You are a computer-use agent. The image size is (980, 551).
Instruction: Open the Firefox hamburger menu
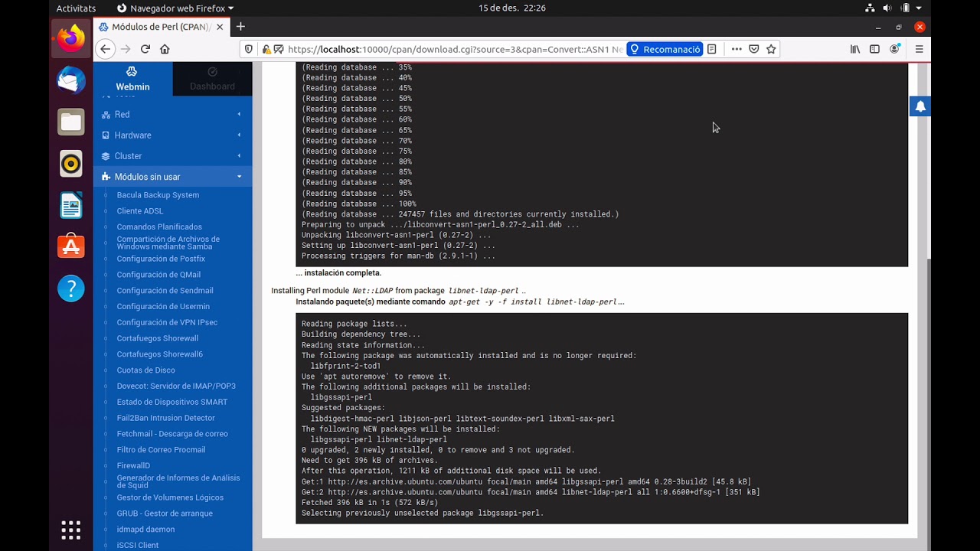coord(920,49)
